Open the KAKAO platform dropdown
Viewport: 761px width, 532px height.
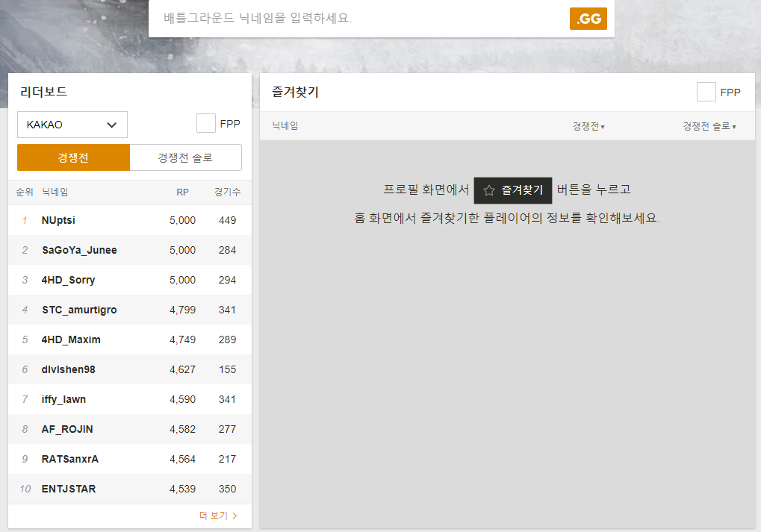[x=72, y=125]
